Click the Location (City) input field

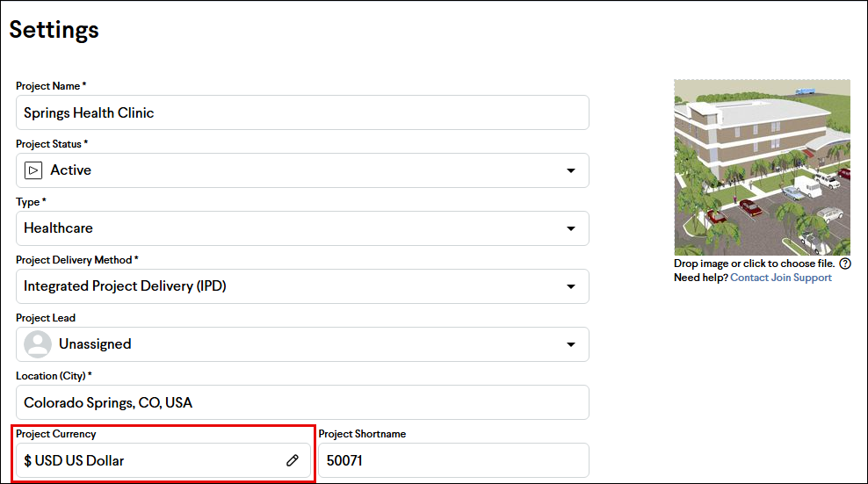pos(302,402)
